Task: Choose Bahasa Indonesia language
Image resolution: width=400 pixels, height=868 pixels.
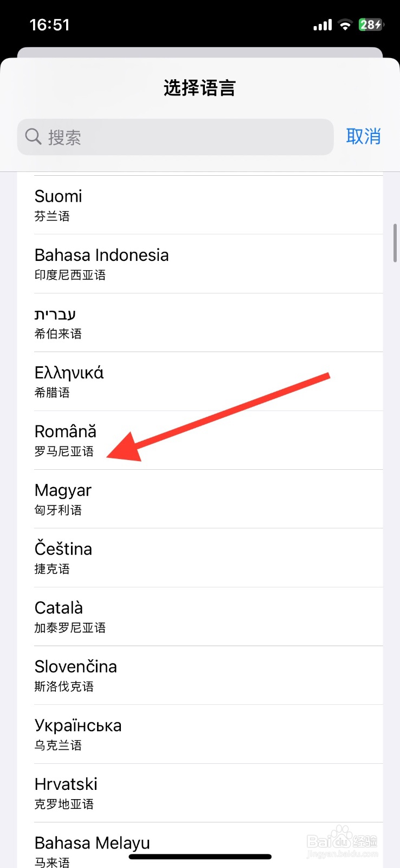Action: point(200,264)
